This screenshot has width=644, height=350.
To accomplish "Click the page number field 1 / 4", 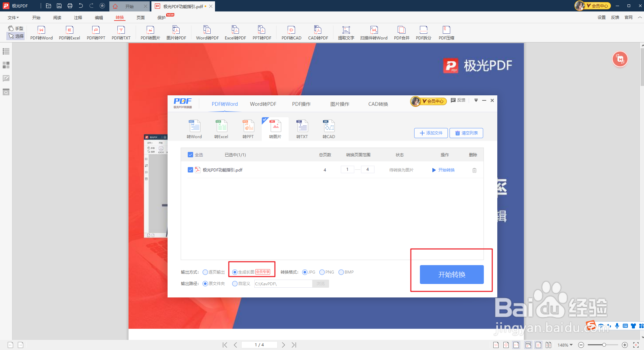I will pos(259,345).
